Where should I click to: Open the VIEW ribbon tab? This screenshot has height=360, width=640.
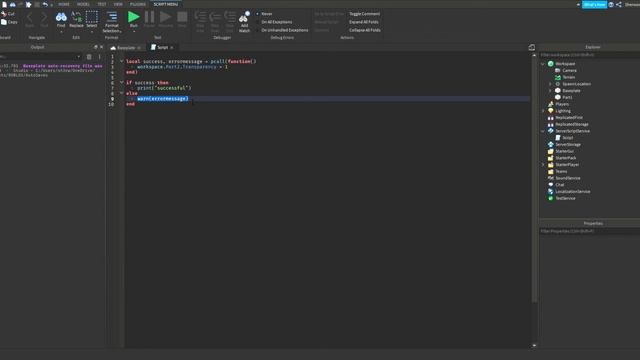click(x=118, y=4)
